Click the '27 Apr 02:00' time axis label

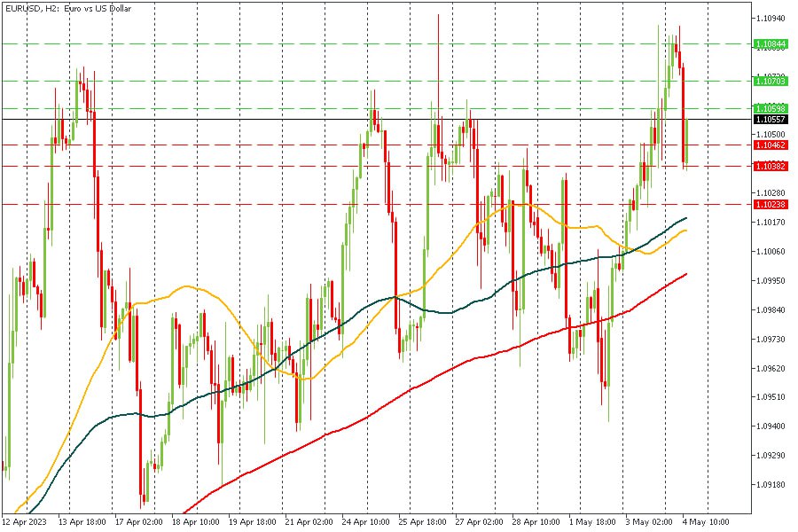(479, 522)
